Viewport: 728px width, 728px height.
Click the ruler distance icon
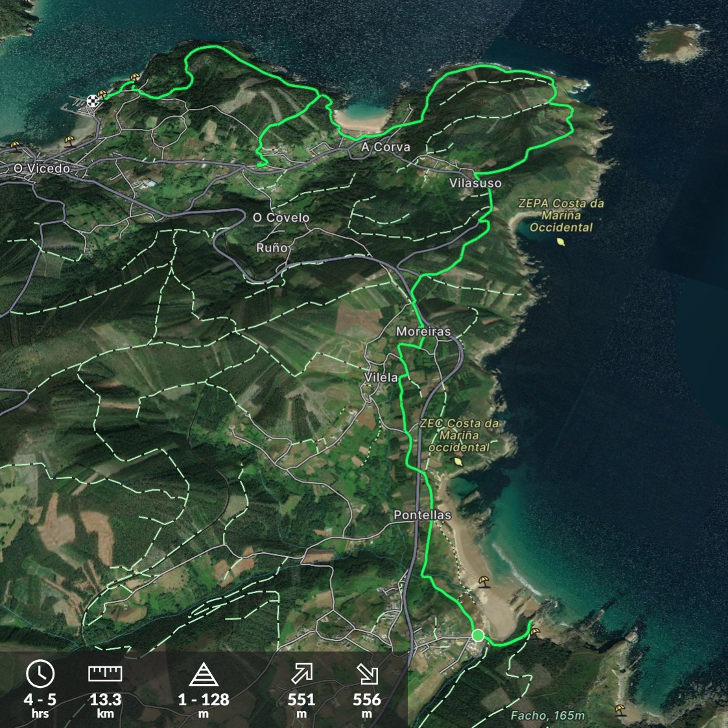[x=105, y=674]
